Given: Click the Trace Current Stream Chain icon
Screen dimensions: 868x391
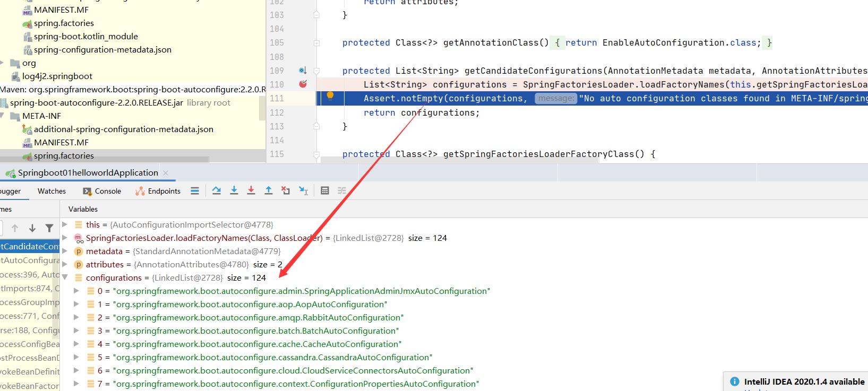Looking at the screenshot, I should coord(342,191).
